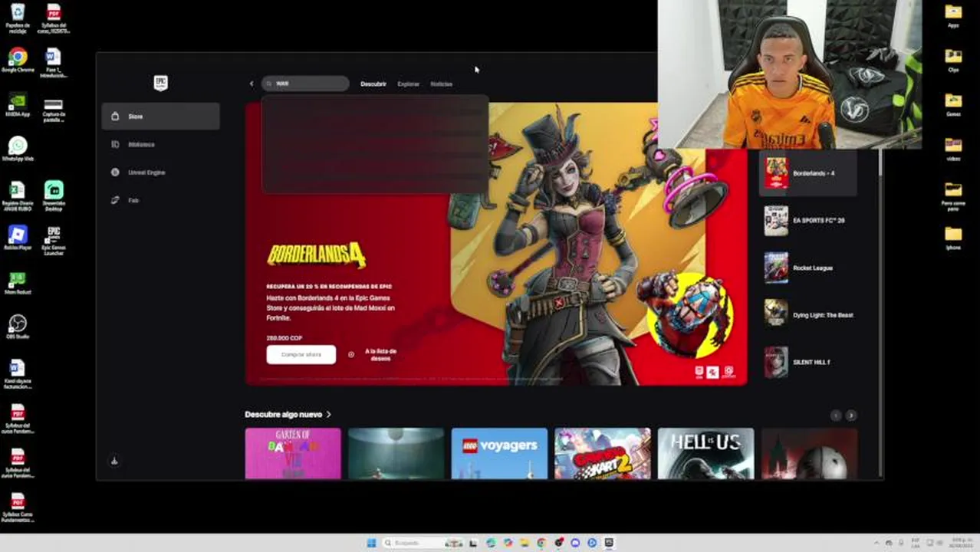Select the green robot desktop shortcut
Screen dimensions: 980x552
click(18, 283)
